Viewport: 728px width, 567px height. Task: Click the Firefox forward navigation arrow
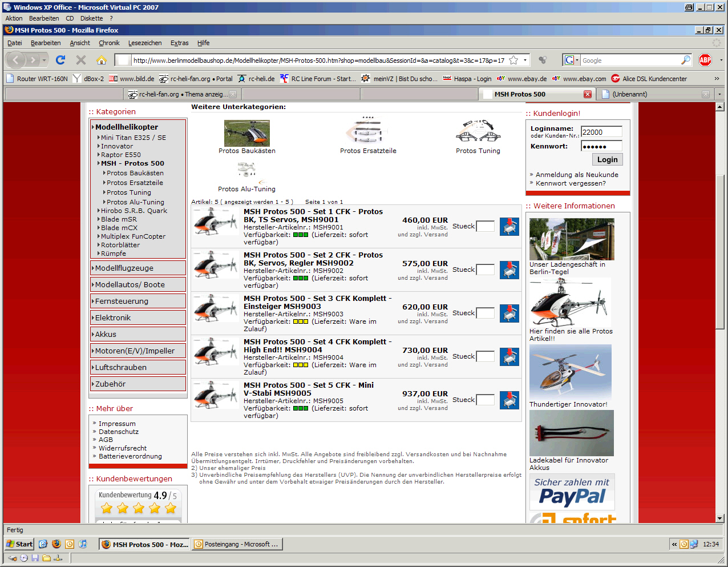tap(33, 60)
